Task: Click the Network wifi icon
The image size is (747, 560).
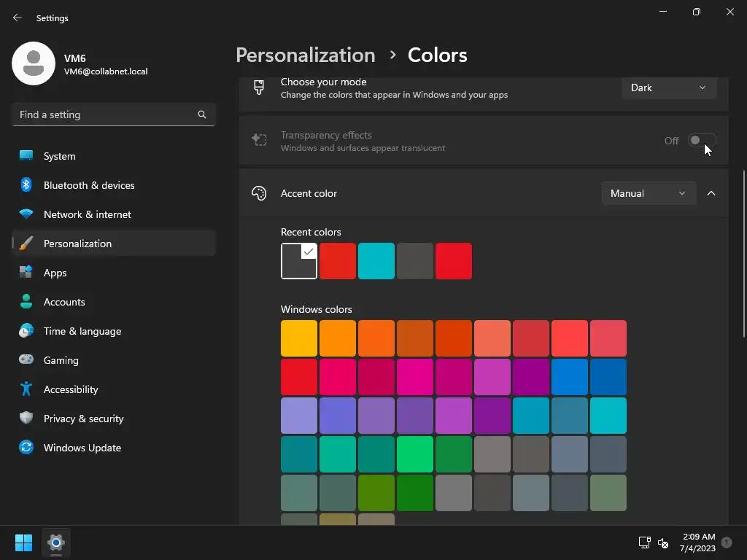Action: click(26, 214)
